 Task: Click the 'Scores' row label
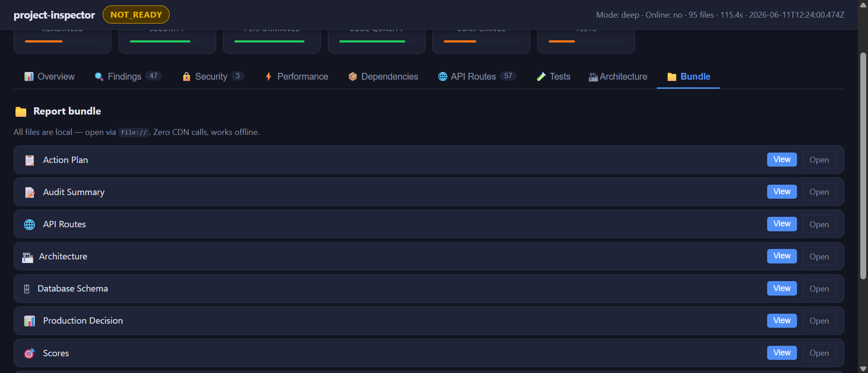pos(56,353)
